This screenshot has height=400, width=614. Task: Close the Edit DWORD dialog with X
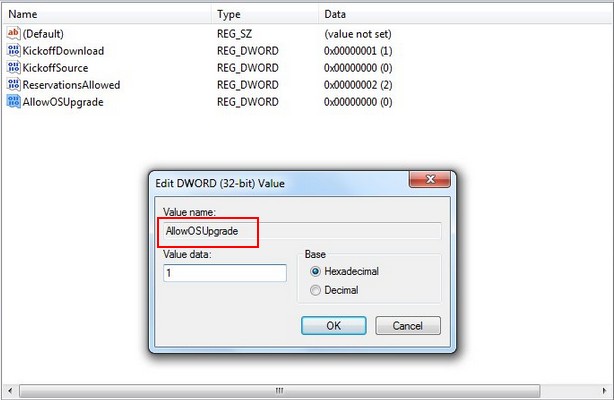[x=430, y=179]
